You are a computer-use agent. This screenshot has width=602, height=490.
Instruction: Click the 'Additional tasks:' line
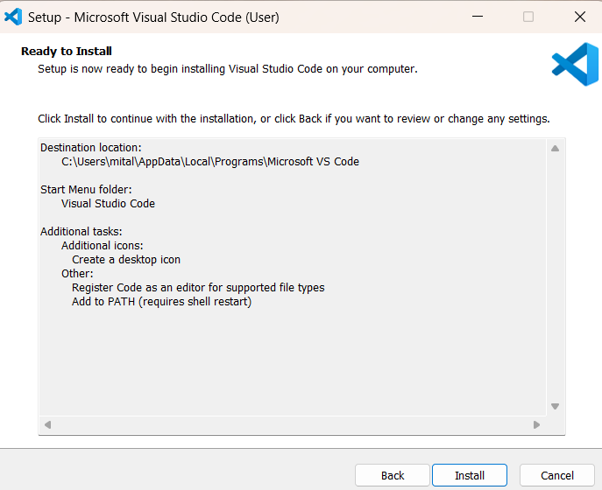point(81,231)
